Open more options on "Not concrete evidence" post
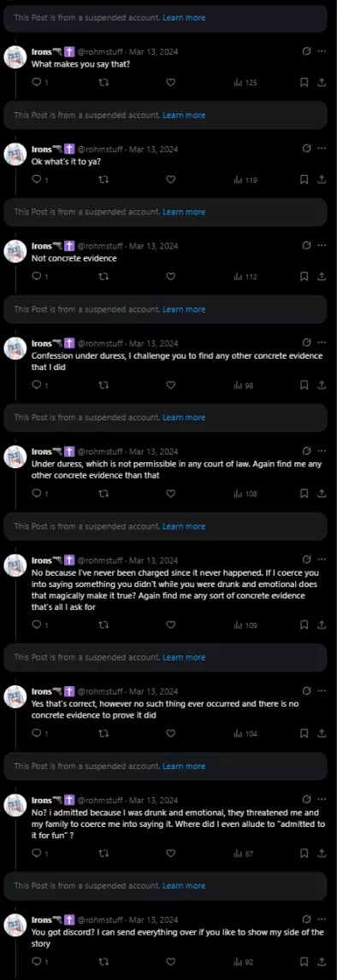The width and height of the screenshot is (337, 980). click(322, 245)
